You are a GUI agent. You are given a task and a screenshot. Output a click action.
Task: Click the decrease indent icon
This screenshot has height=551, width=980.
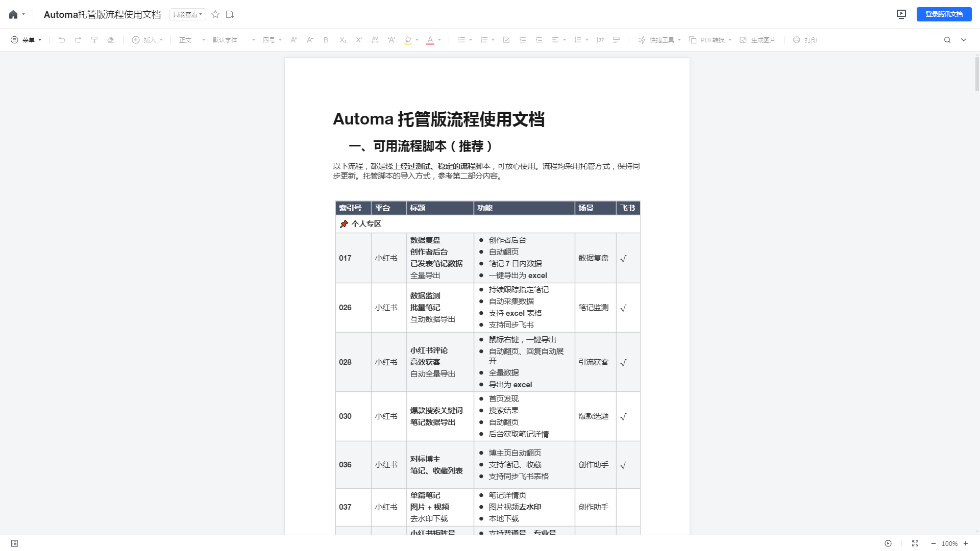(523, 40)
